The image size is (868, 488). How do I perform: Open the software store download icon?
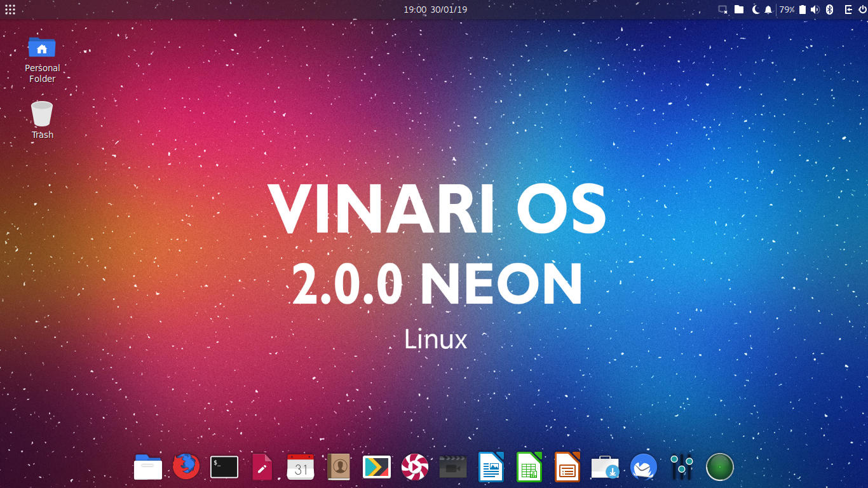(x=605, y=467)
